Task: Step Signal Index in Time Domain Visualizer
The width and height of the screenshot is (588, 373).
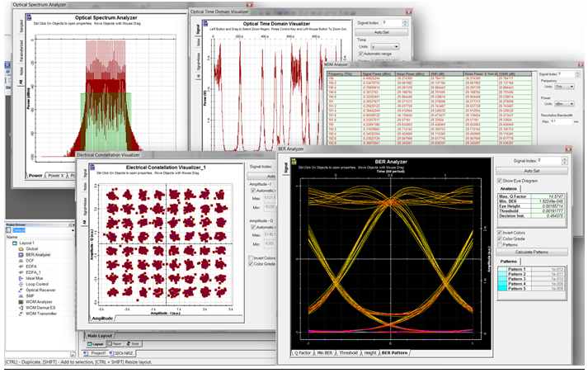Action: coord(405,22)
